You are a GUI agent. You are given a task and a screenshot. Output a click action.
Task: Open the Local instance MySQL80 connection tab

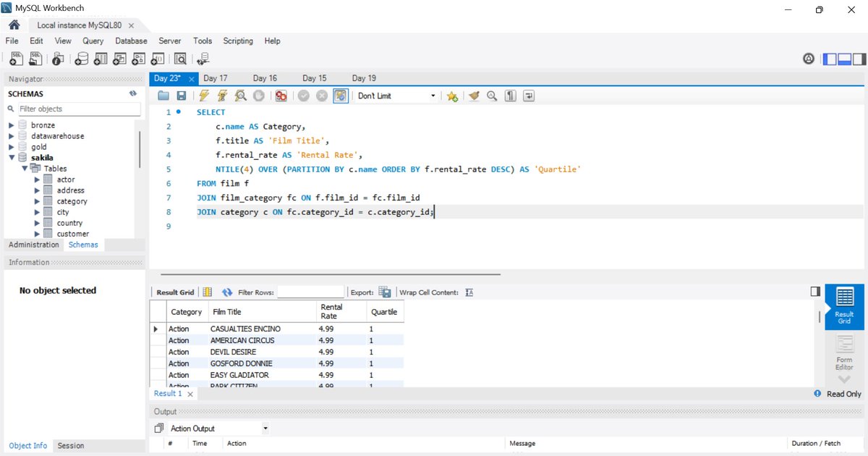(x=80, y=25)
